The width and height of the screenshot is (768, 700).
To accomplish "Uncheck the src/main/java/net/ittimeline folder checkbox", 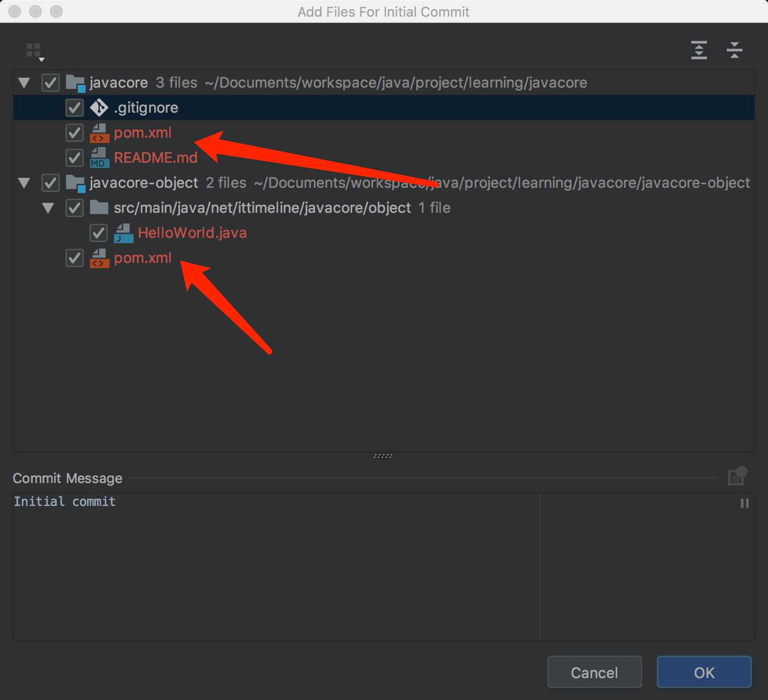I will pyautogui.click(x=75, y=208).
